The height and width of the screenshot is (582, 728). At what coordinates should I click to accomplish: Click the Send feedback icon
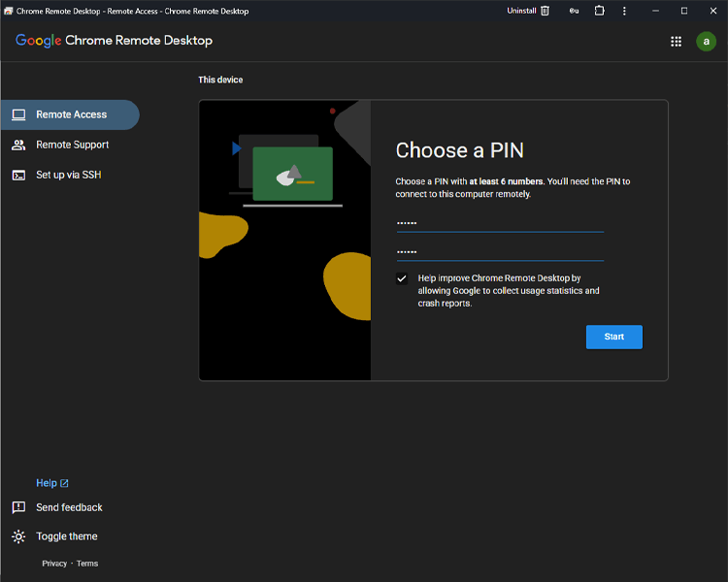pos(18,507)
